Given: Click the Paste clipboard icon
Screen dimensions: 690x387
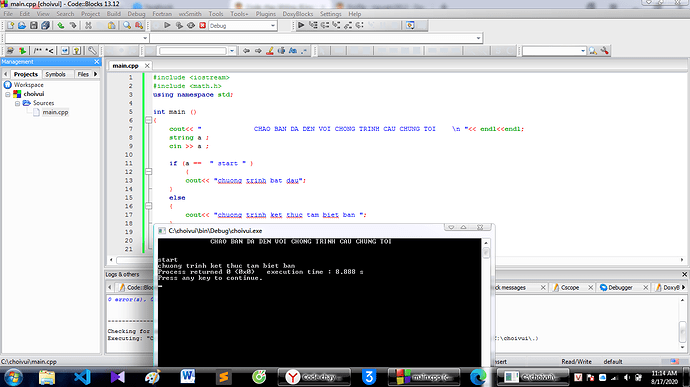Looking at the screenshot, I should [112, 26].
